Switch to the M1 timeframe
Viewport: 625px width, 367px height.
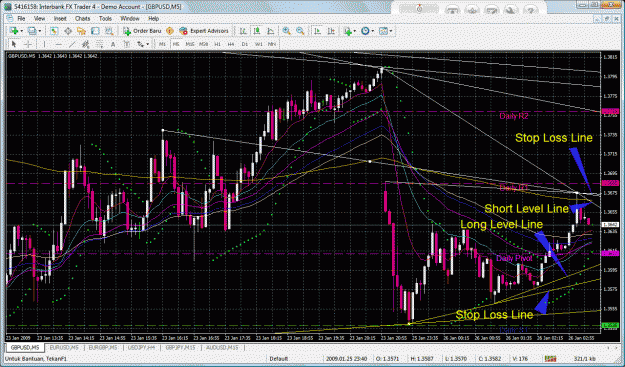(163, 44)
